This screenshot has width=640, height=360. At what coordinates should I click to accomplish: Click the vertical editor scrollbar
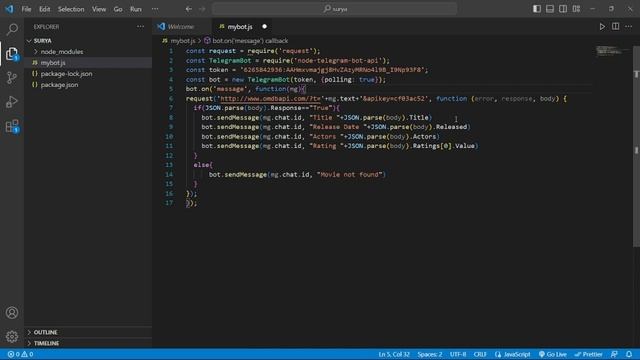pos(636,145)
